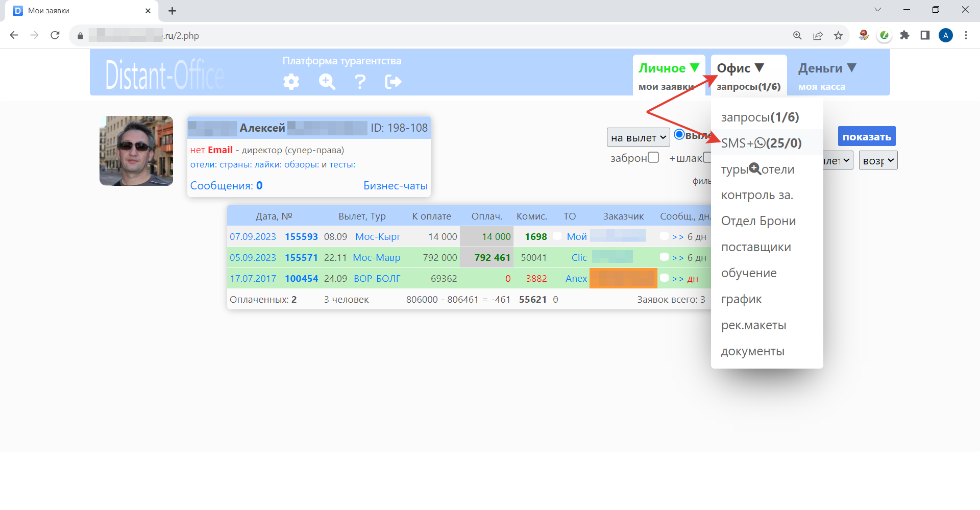Click the user profile photo
This screenshot has width=980, height=510.
pos(136,151)
